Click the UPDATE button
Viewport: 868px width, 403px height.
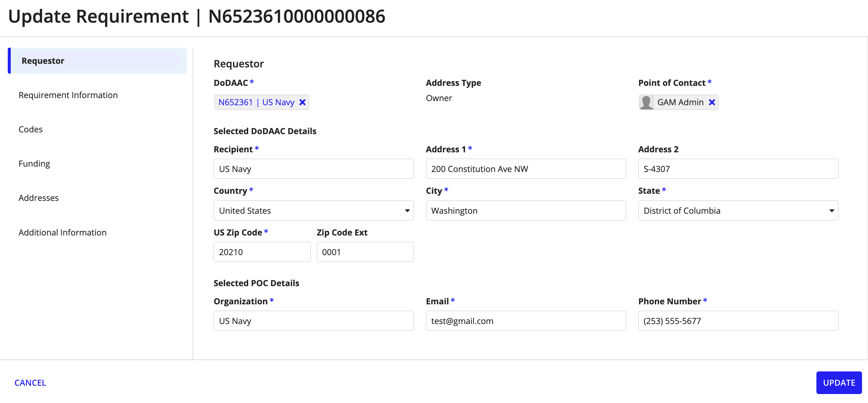(x=839, y=383)
